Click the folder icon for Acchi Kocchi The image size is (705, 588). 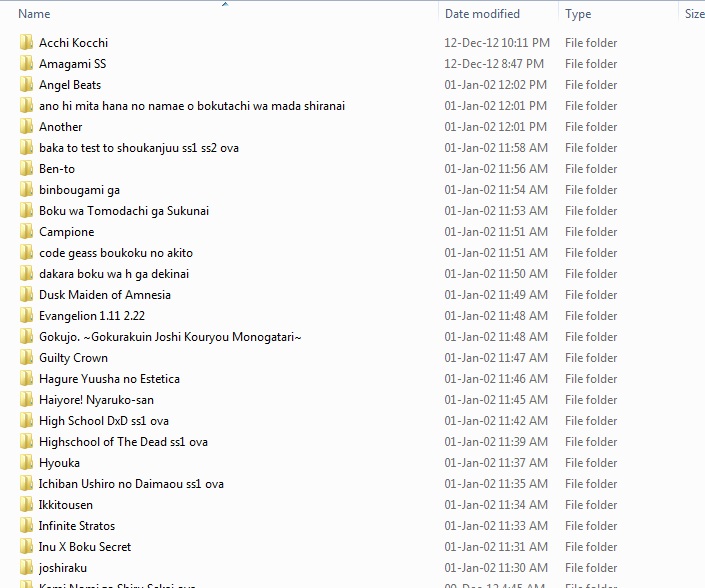tap(27, 43)
